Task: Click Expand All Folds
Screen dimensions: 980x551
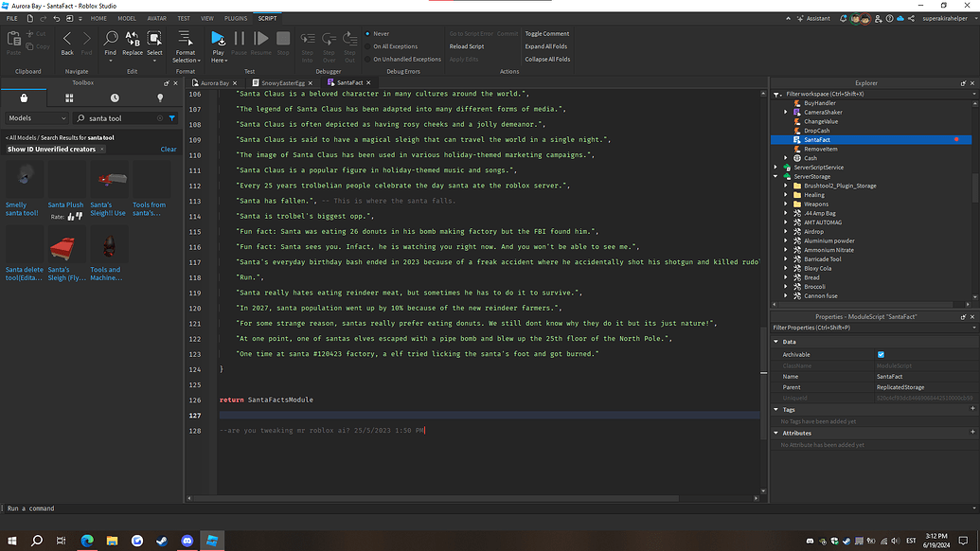Action: tap(546, 46)
